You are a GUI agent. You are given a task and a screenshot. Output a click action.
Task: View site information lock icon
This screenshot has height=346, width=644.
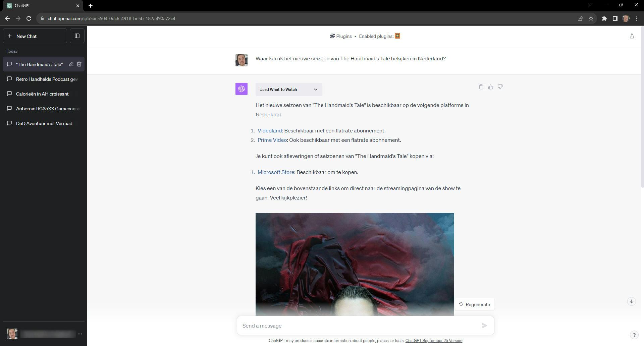pyautogui.click(x=42, y=18)
